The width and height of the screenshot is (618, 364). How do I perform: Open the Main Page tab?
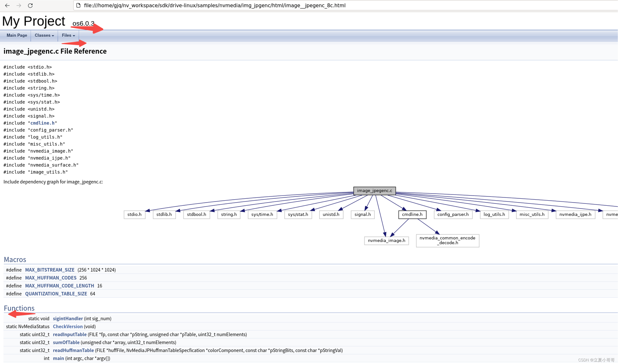[17, 35]
